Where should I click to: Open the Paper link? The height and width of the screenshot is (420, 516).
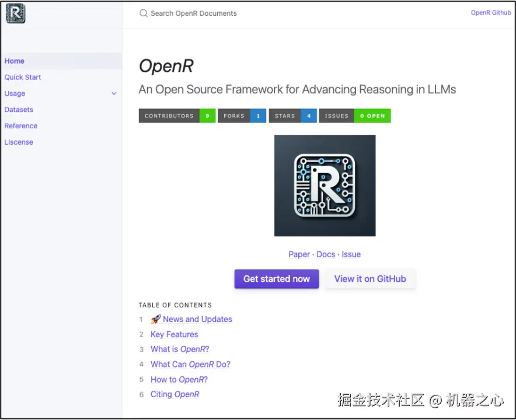pos(299,254)
